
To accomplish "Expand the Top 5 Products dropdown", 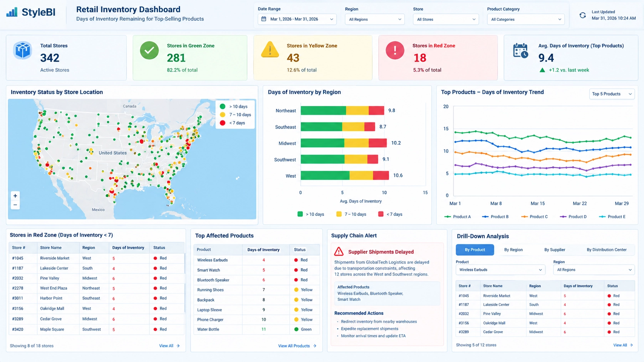I will [612, 94].
